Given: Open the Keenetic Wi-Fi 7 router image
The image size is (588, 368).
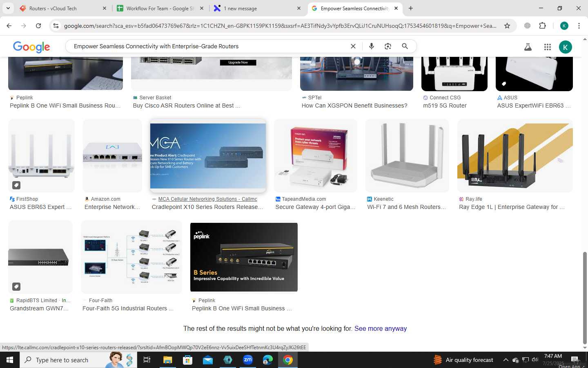Looking at the screenshot, I should 407,155.
